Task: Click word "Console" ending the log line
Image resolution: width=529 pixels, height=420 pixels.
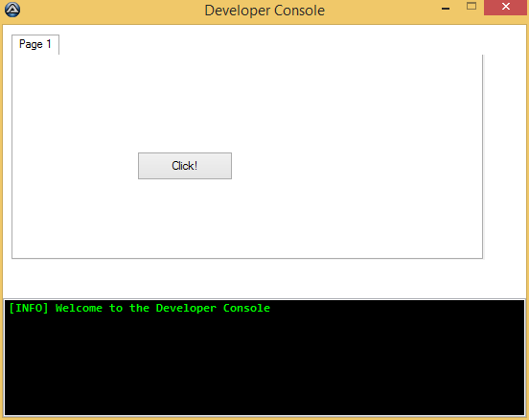Action: click(246, 308)
